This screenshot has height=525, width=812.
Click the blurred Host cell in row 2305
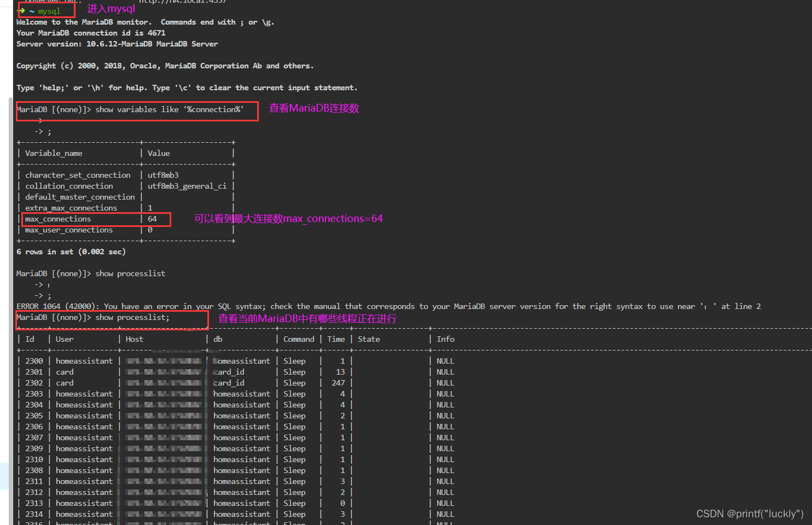pyautogui.click(x=163, y=416)
